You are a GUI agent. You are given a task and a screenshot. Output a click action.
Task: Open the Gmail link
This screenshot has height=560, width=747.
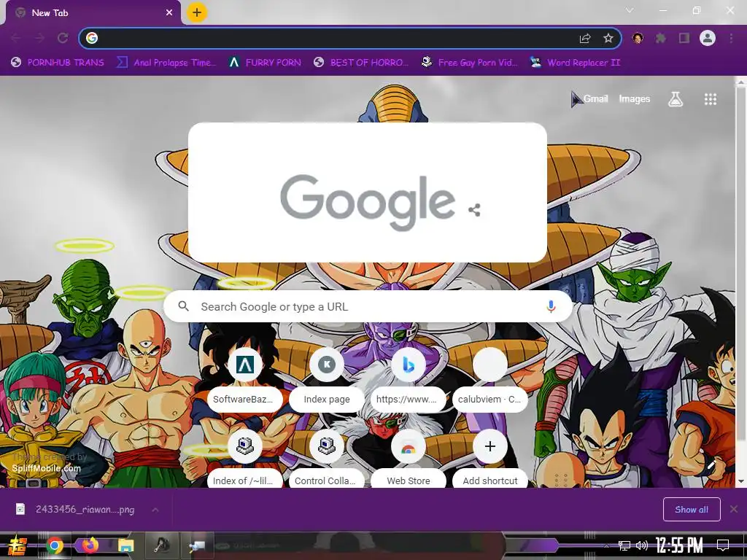click(x=595, y=98)
